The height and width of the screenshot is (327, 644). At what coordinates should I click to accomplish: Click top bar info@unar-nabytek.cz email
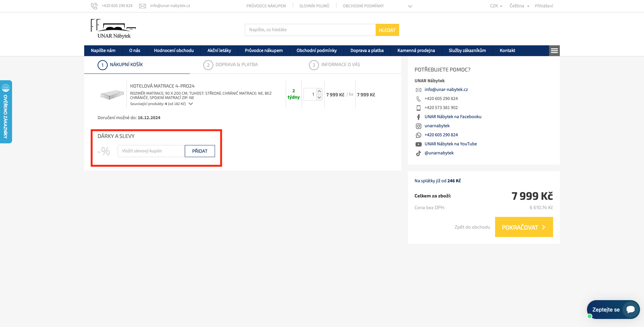[x=170, y=6]
